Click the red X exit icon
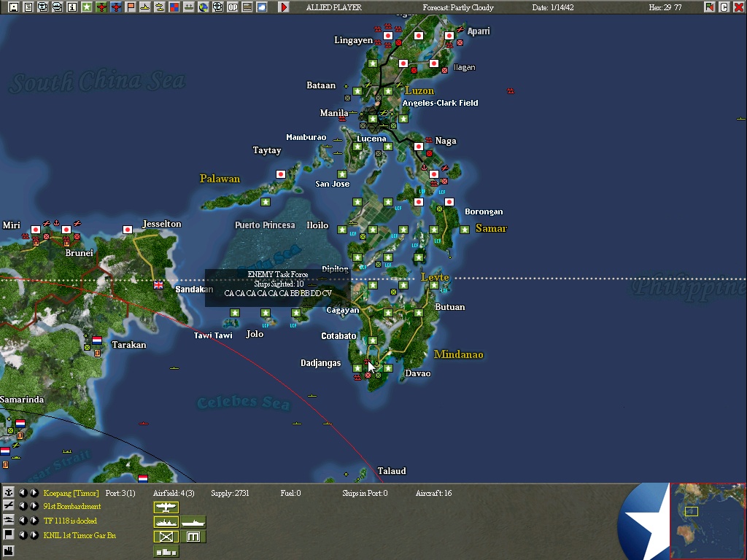Screen dimensions: 747x560 pos(738,7)
